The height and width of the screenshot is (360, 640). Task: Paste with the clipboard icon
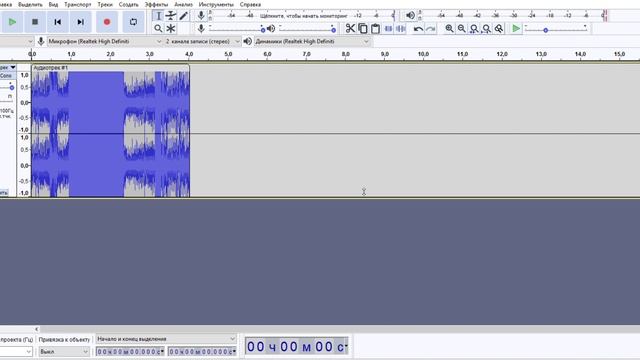(375, 29)
